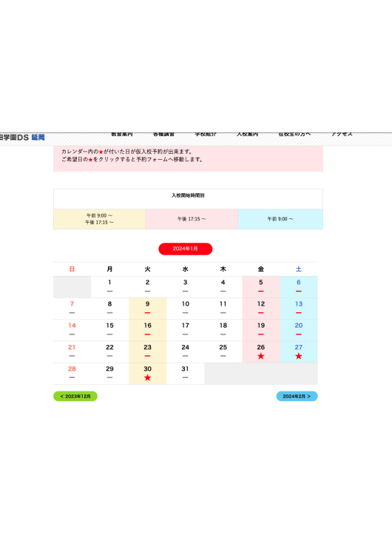Click the second notice line ご希望日の★をクリック
This screenshot has height=555, width=392.
click(132, 160)
